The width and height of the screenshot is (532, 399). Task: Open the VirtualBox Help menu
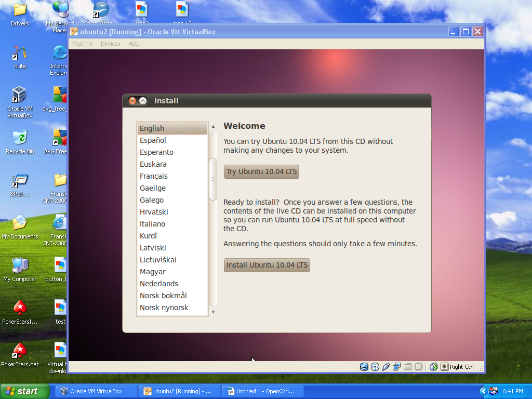134,44
